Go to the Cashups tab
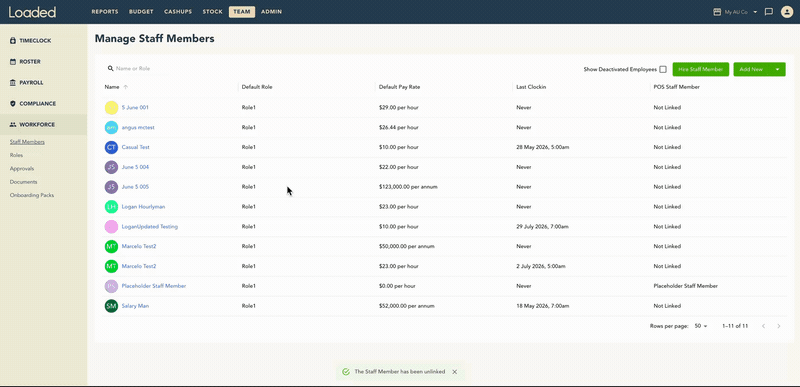The width and height of the screenshot is (800, 387). pyautogui.click(x=178, y=12)
